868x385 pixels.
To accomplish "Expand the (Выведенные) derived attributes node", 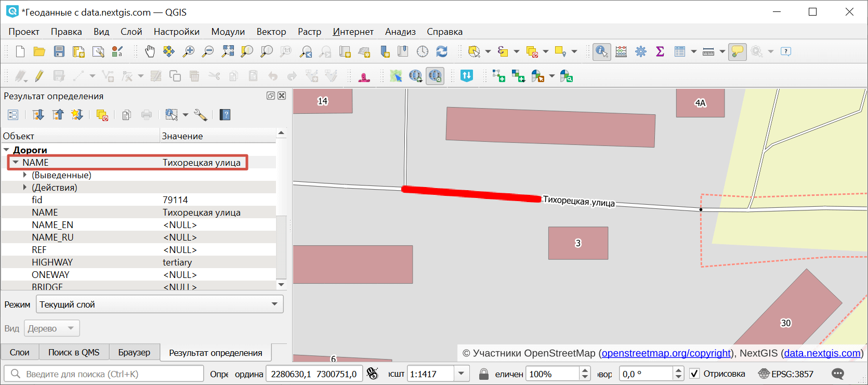I will pos(24,175).
